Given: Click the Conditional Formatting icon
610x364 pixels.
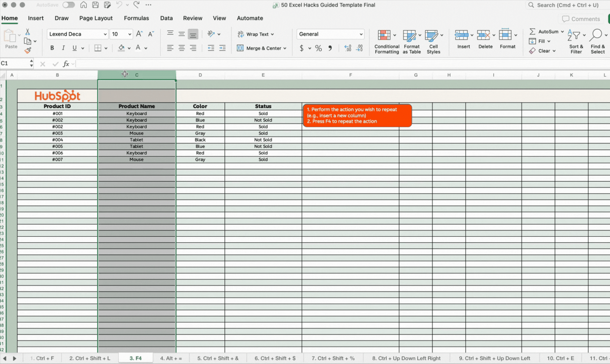Looking at the screenshot, I should (x=384, y=35).
